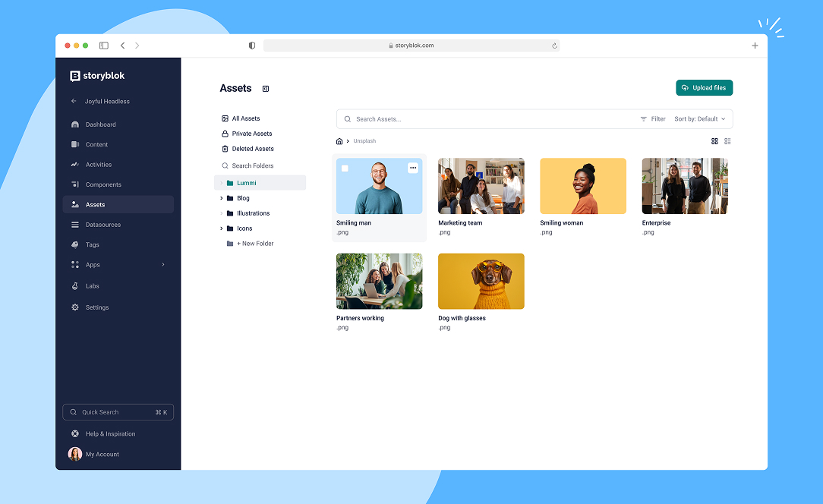Image resolution: width=823 pixels, height=504 pixels.
Task: Click the storyblok.com address bar
Action: point(411,46)
